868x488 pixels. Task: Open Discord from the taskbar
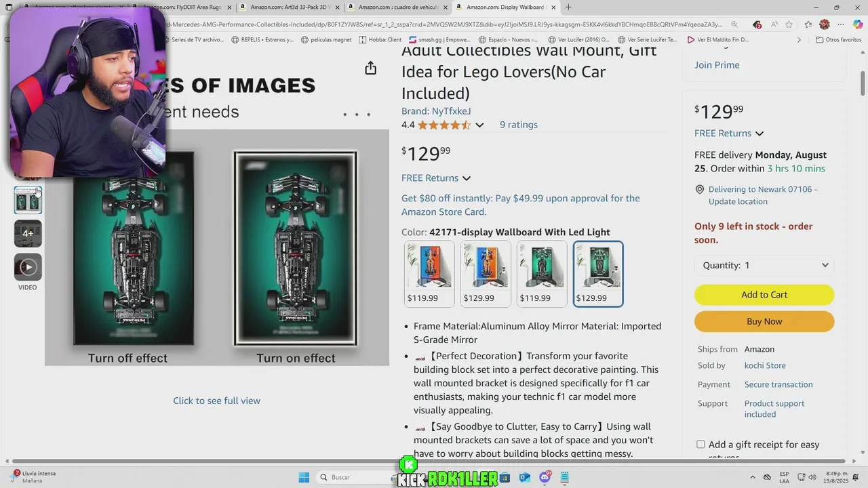point(545,477)
